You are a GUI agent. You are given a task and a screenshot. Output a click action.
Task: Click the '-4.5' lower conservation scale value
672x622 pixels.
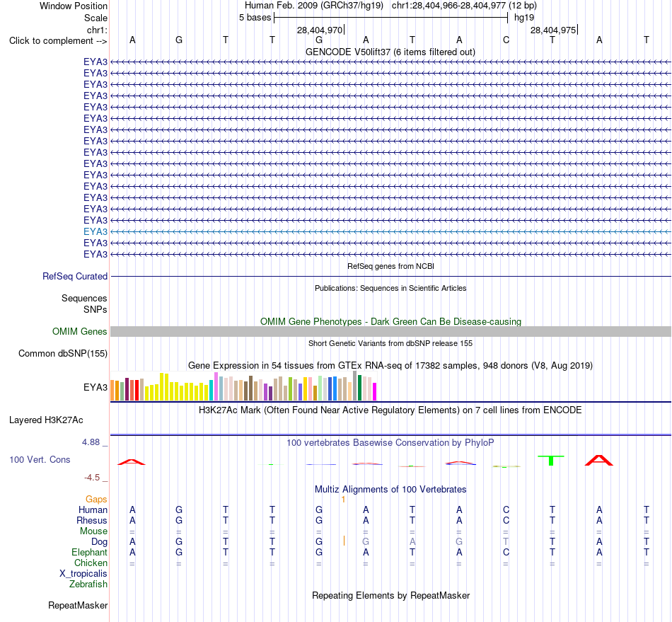[92, 477]
